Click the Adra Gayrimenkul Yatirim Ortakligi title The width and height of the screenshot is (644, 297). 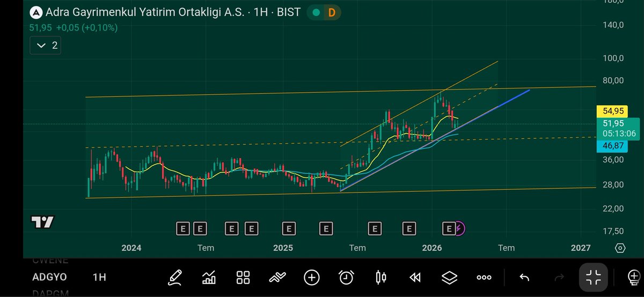pos(145,12)
